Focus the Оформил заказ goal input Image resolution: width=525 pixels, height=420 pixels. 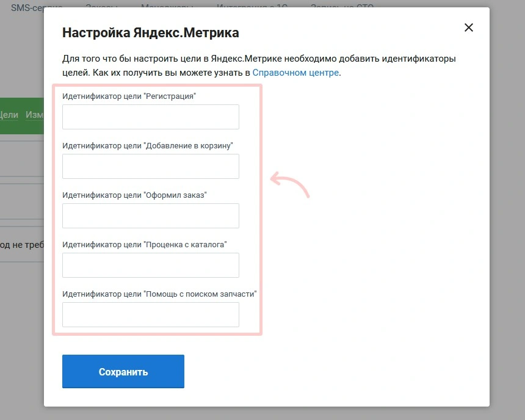click(x=150, y=215)
